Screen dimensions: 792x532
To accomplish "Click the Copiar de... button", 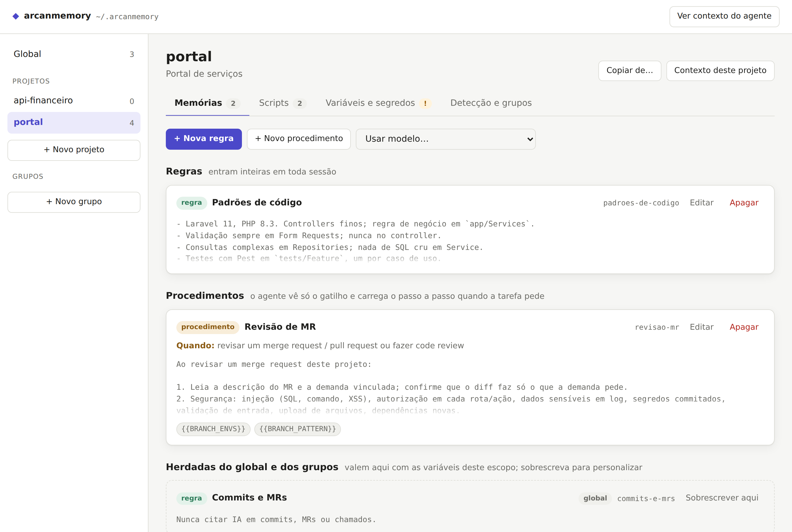I will pyautogui.click(x=630, y=71).
